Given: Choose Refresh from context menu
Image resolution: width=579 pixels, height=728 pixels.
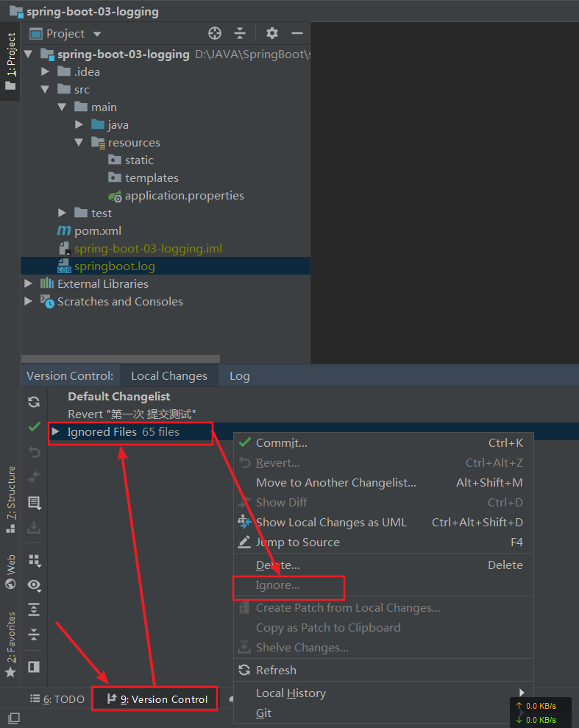Looking at the screenshot, I should 383,671.
